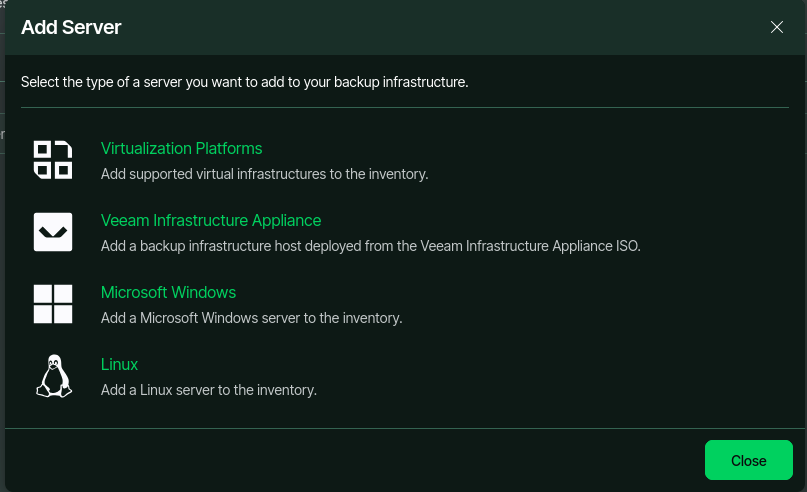Click the 'Add supported virtual infrastructures' description
The width and height of the screenshot is (807, 492).
[265, 174]
